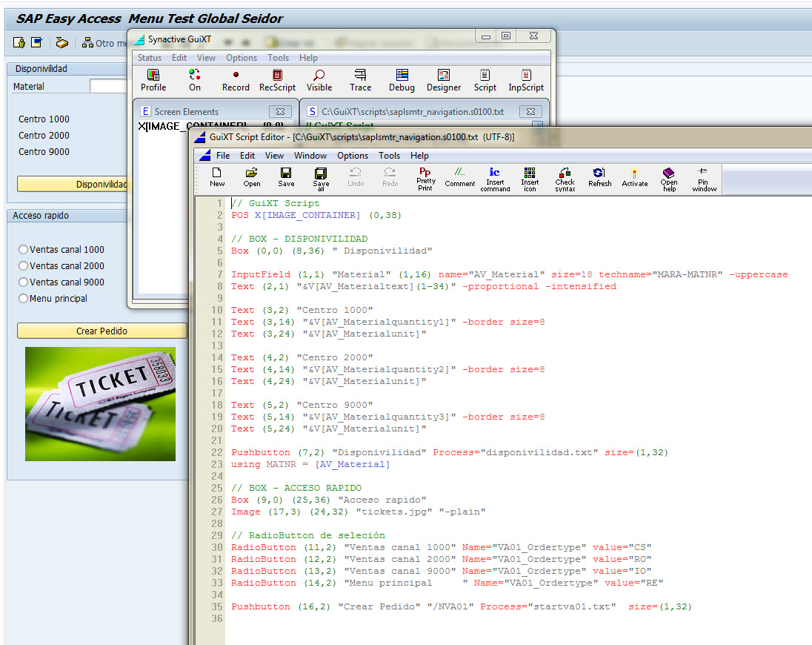Viewport: 812px width, 645px height.
Task: Click Open help icon
Action: click(x=669, y=179)
